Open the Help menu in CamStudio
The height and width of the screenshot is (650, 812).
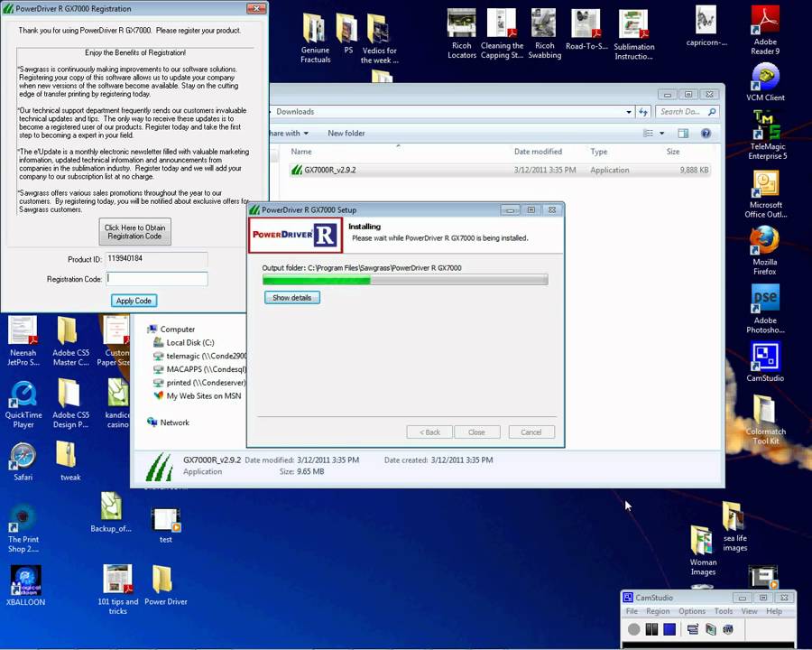click(774, 611)
